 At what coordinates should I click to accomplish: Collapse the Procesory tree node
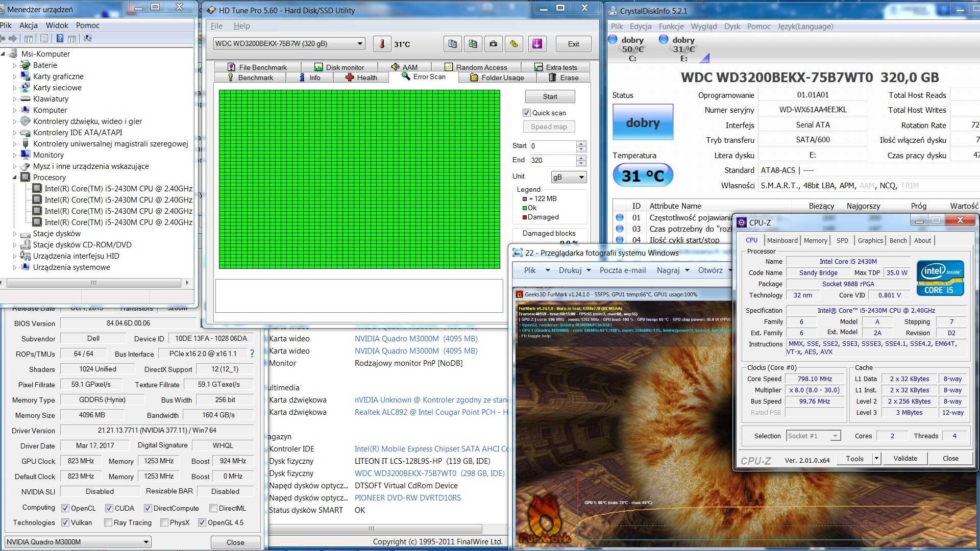click(15, 177)
